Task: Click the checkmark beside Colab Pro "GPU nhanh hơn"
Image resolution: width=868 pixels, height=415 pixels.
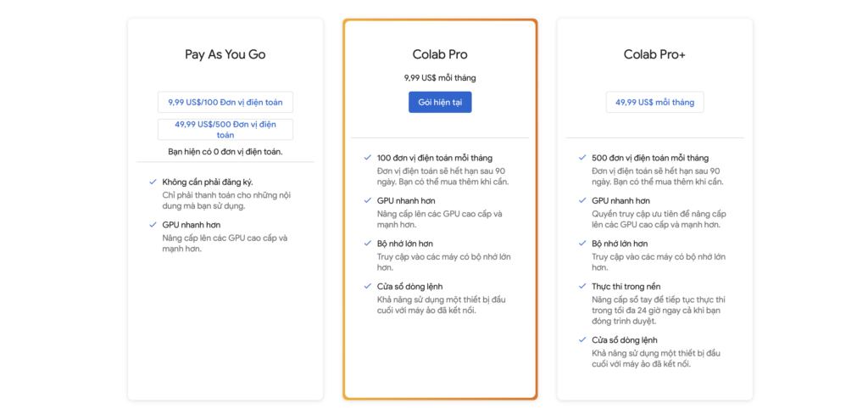Action: (367, 200)
